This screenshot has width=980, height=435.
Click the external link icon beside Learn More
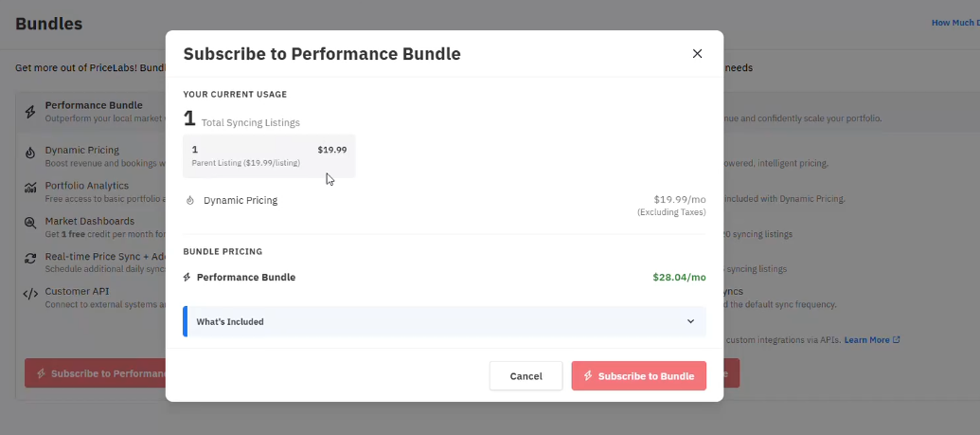click(897, 340)
